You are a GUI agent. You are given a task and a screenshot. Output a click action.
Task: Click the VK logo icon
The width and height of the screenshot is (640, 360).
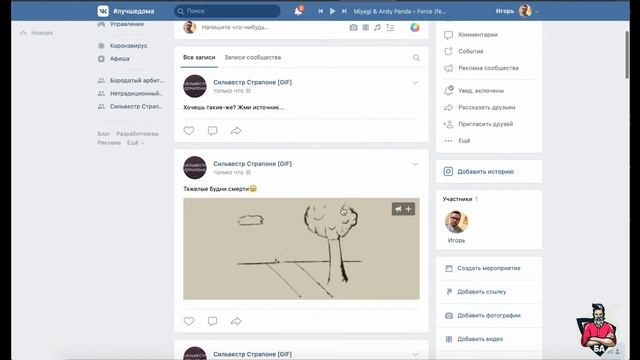[x=103, y=11]
